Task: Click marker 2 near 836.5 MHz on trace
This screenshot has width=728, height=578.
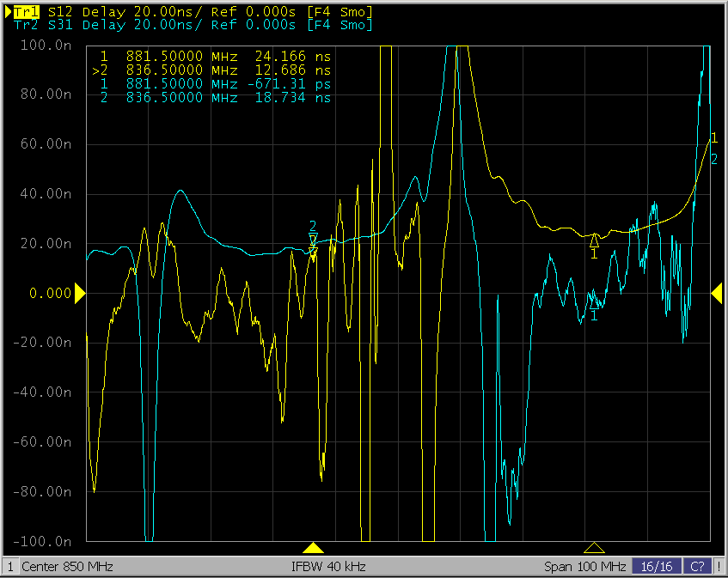Action: click(x=314, y=238)
